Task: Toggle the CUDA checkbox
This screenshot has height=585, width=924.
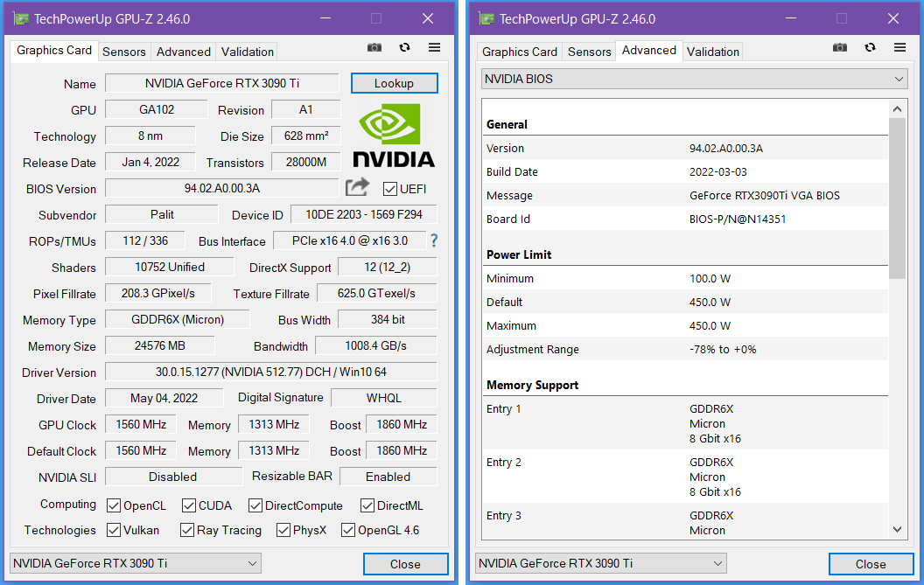Action: point(189,505)
